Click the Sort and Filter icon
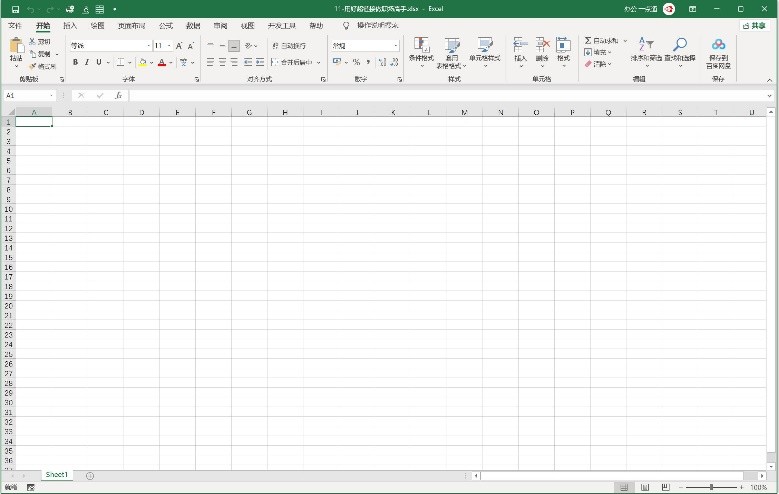Image resolution: width=779 pixels, height=494 pixels. [x=646, y=45]
